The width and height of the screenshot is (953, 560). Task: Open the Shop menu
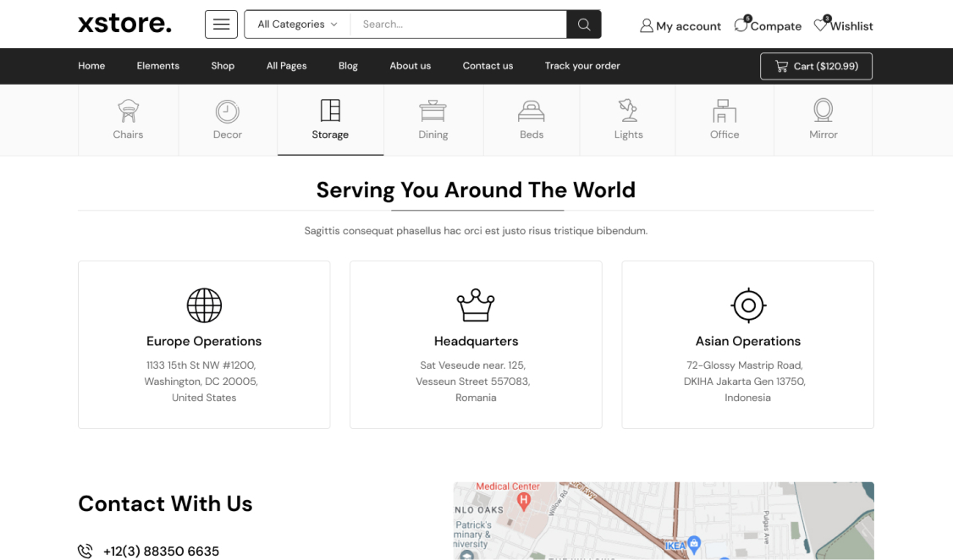[x=223, y=66]
